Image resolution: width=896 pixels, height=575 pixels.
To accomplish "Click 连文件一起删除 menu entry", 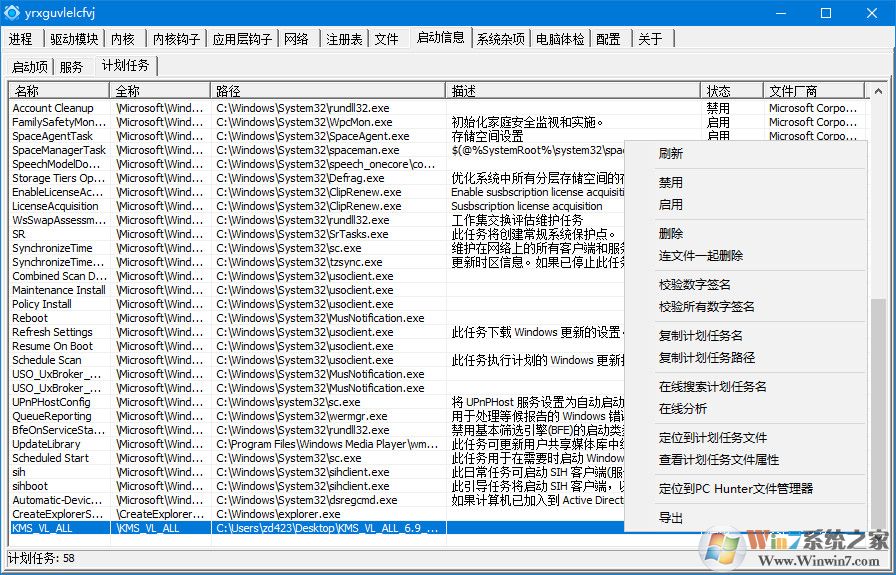I will 701,256.
